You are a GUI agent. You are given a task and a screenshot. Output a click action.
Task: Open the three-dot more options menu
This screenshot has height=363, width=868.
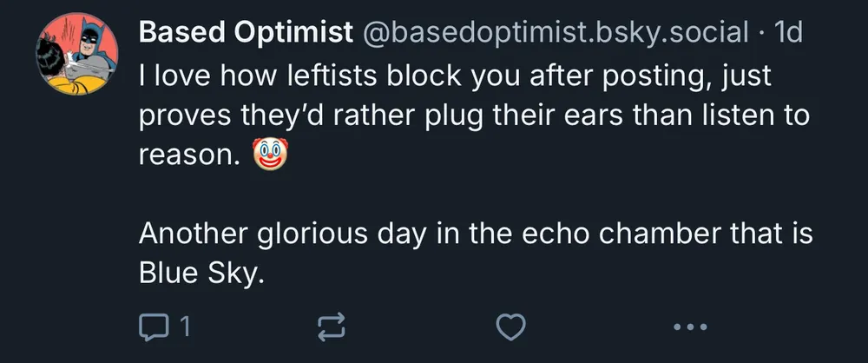pos(690,327)
